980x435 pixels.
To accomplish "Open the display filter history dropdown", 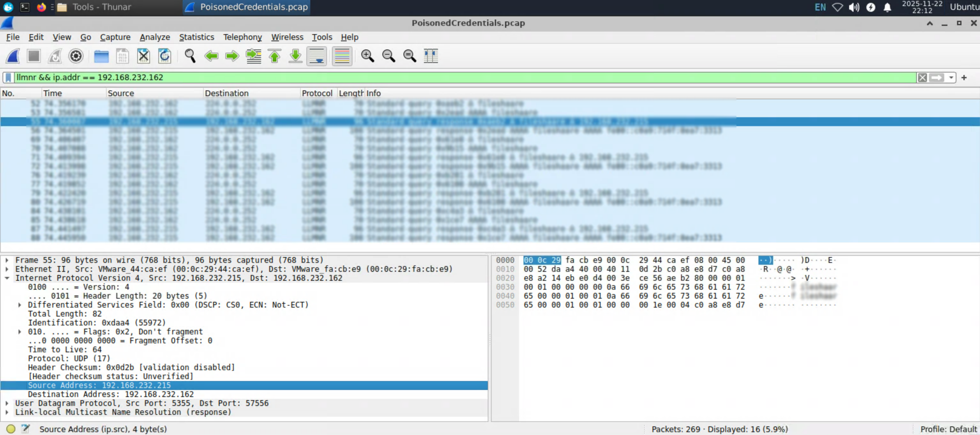I will (x=951, y=77).
